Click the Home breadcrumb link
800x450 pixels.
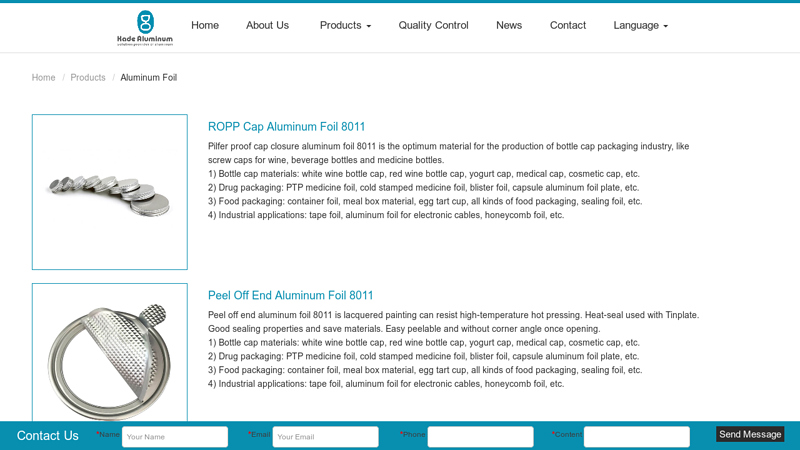point(44,78)
